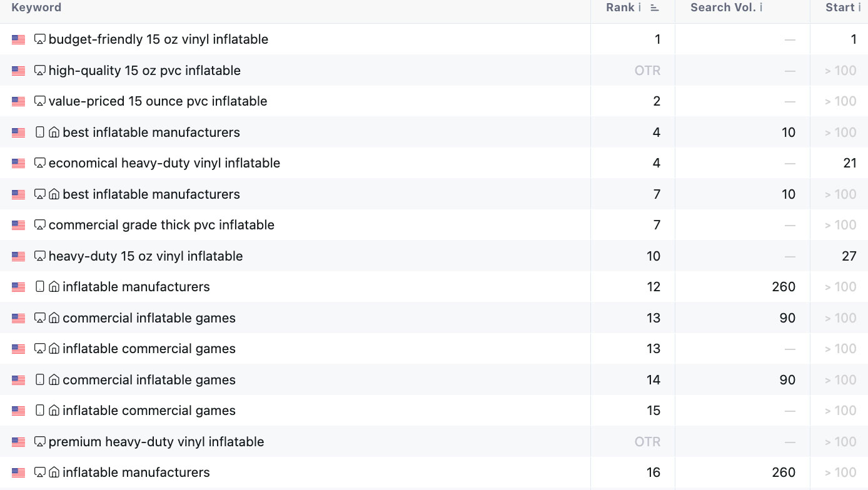868x490 pixels.
Task: Click search volume 90 on rank 13 row
Action: click(787, 318)
